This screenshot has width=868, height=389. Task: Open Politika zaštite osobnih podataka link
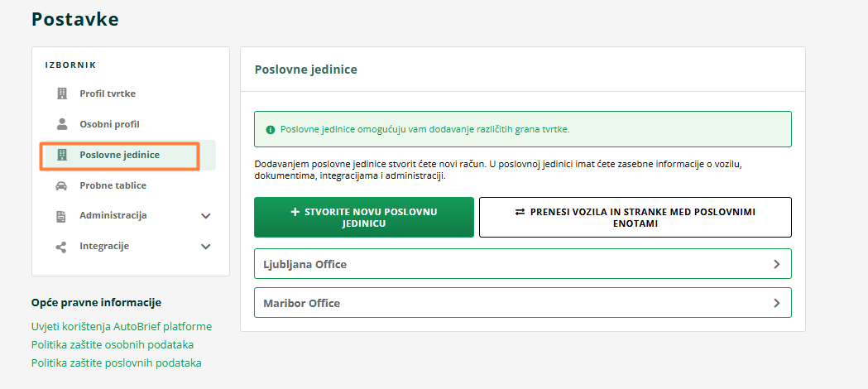(x=113, y=345)
